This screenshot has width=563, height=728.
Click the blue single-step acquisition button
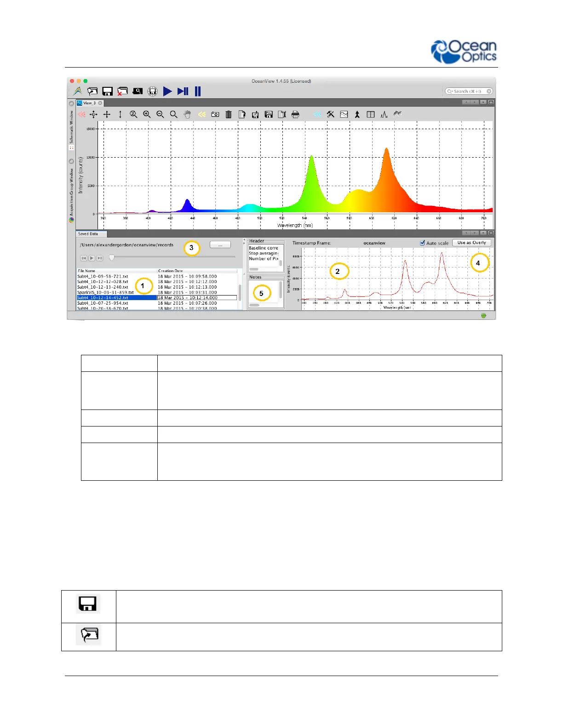click(183, 91)
